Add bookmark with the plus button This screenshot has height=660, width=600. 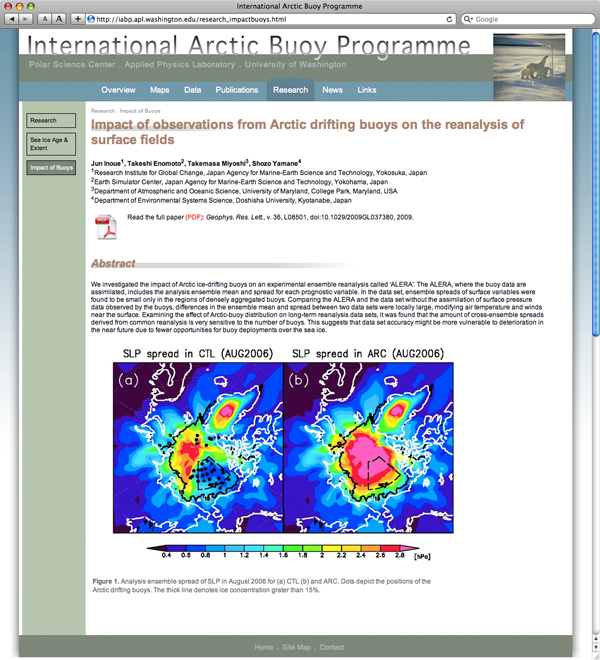[77, 19]
